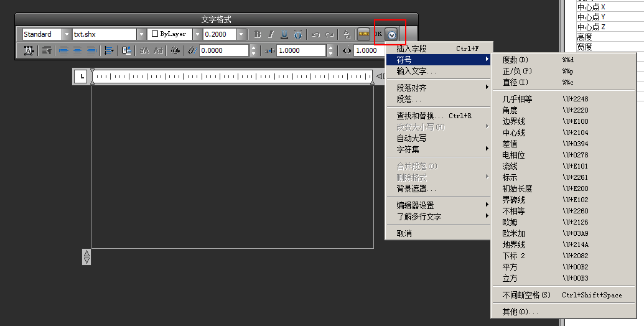Insert 不间断空格 from symbol submenu
Image resolution: width=644 pixels, height=326 pixels.
click(x=564, y=295)
